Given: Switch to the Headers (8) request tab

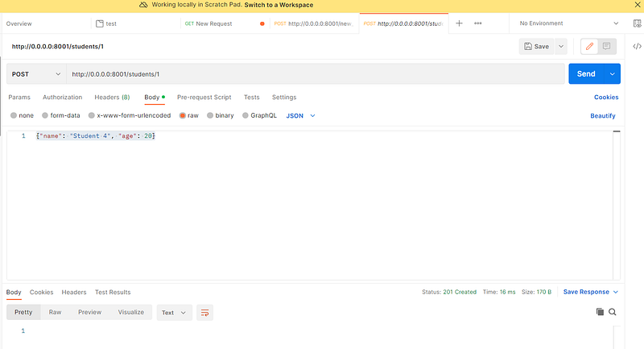Looking at the screenshot, I should tap(112, 98).
